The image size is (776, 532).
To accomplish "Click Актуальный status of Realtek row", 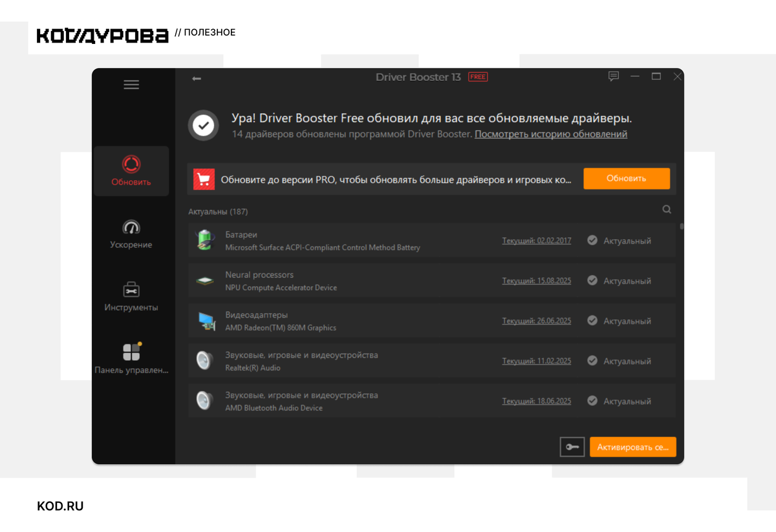I will point(627,361).
